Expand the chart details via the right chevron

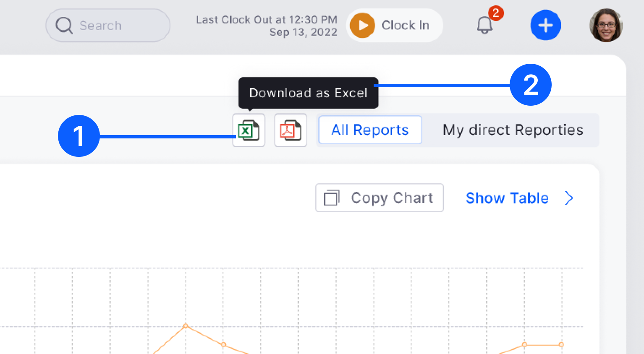pyautogui.click(x=569, y=198)
